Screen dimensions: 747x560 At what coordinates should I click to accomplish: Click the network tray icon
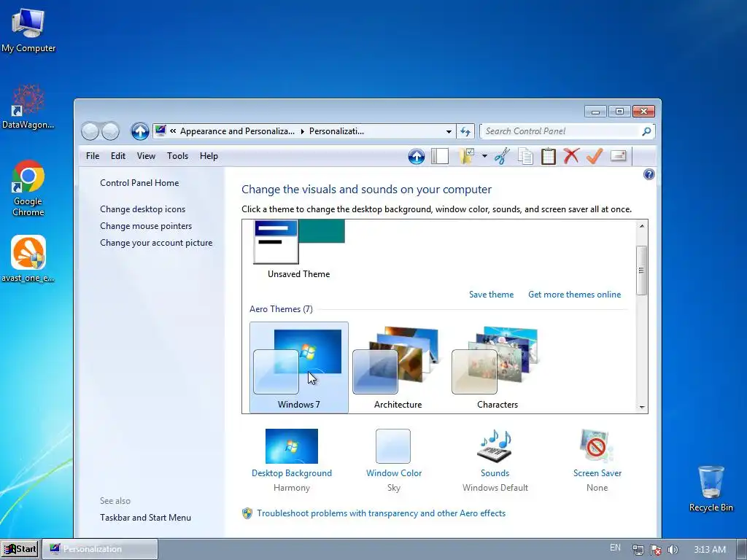(638, 550)
